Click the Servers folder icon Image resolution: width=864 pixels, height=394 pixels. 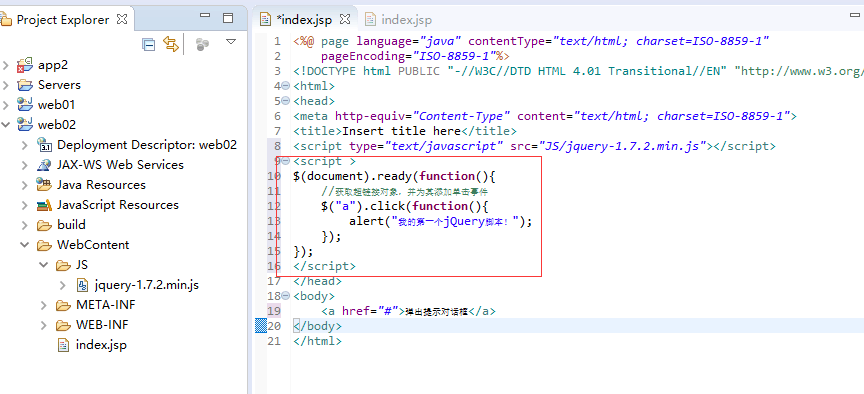(25, 85)
